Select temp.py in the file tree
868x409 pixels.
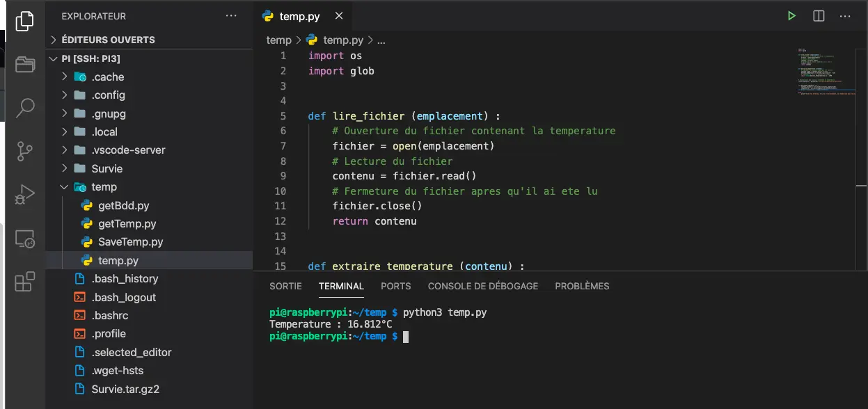point(149,260)
